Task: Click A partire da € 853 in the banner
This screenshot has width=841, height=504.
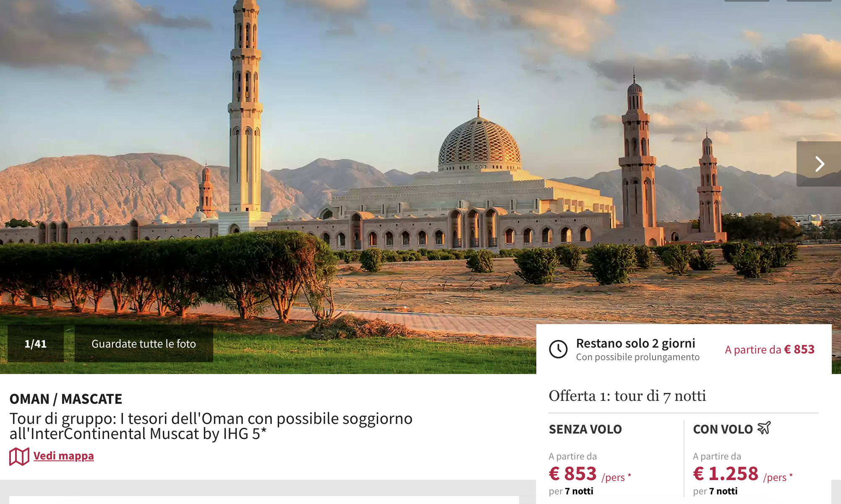Action: (770, 349)
